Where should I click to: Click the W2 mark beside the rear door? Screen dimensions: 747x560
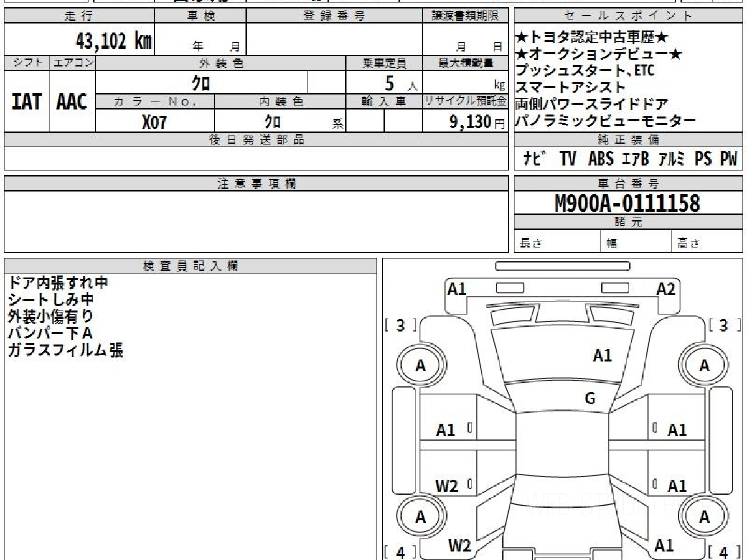446,486
